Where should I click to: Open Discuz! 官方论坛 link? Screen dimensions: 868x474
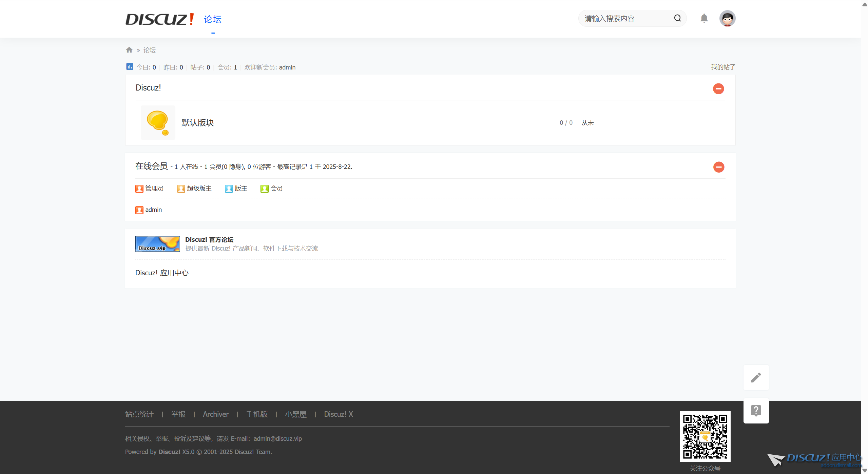click(209, 240)
